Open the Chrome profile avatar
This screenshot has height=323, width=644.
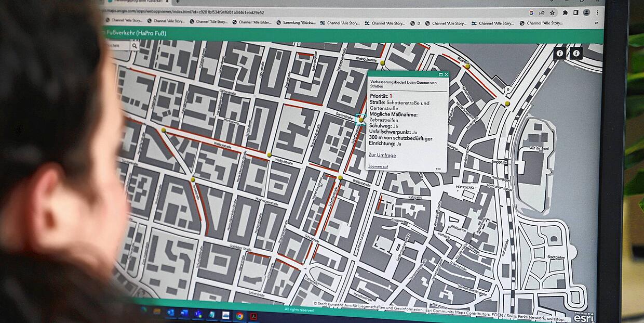586,12
